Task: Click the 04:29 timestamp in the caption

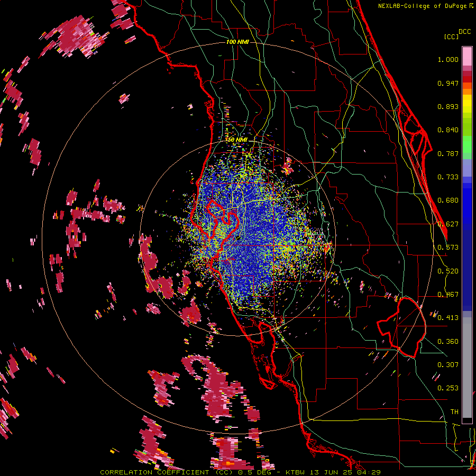Action: pos(369,472)
